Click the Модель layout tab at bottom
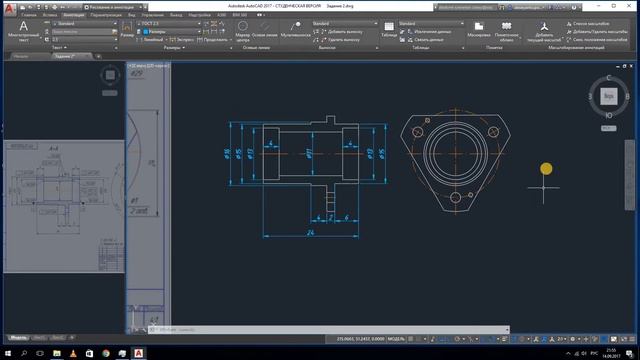This screenshot has height=360, width=640. pos(18,338)
